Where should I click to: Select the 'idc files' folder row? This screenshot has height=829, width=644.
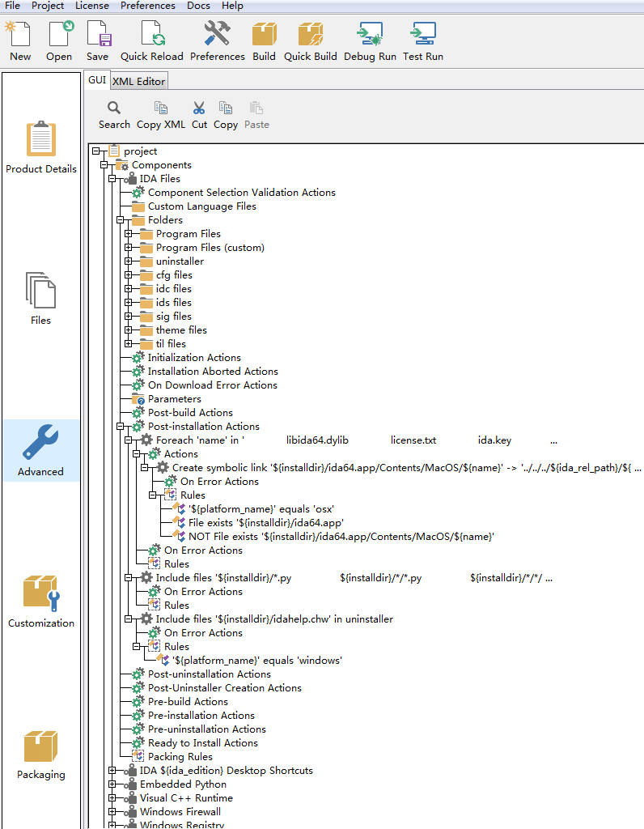tap(173, 289)
